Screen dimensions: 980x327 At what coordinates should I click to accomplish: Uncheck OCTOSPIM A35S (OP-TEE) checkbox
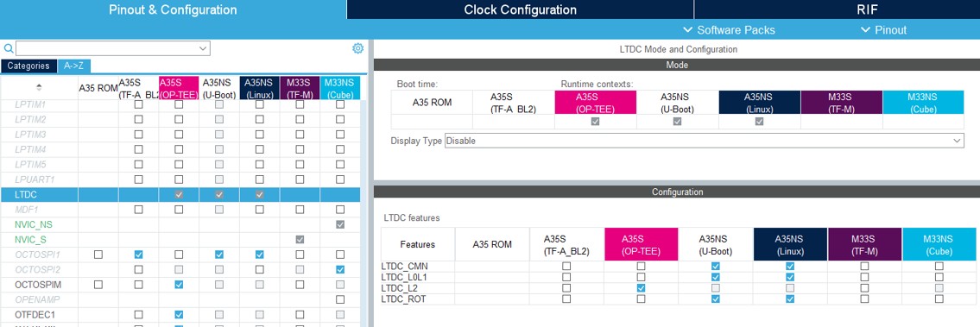pyautogui.click(x=179, y=285)
